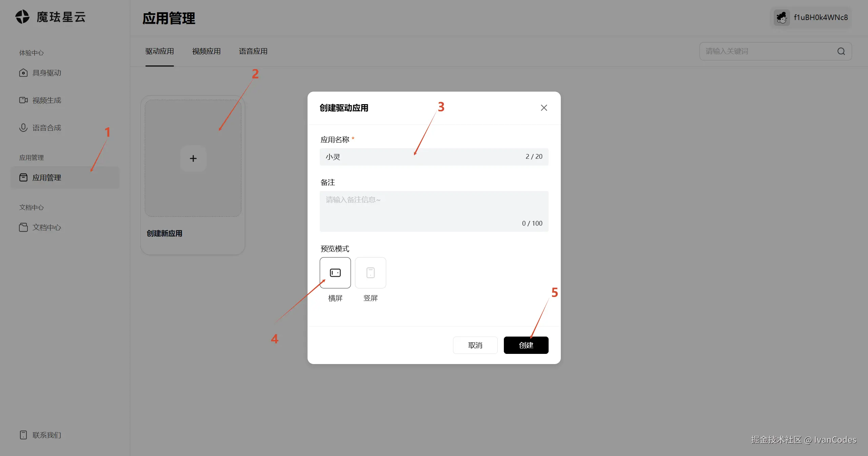Switch to 驱动应用 tab

tap(160, 51)
